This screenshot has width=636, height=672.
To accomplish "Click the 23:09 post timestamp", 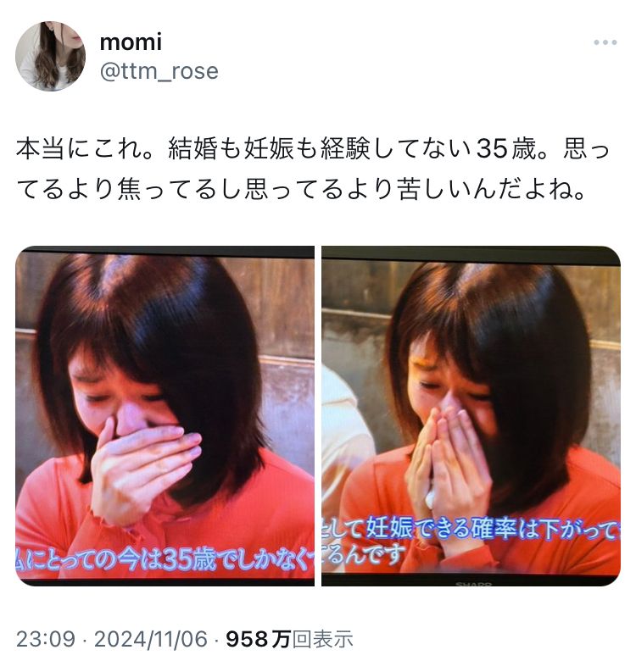I will (46, 639).
